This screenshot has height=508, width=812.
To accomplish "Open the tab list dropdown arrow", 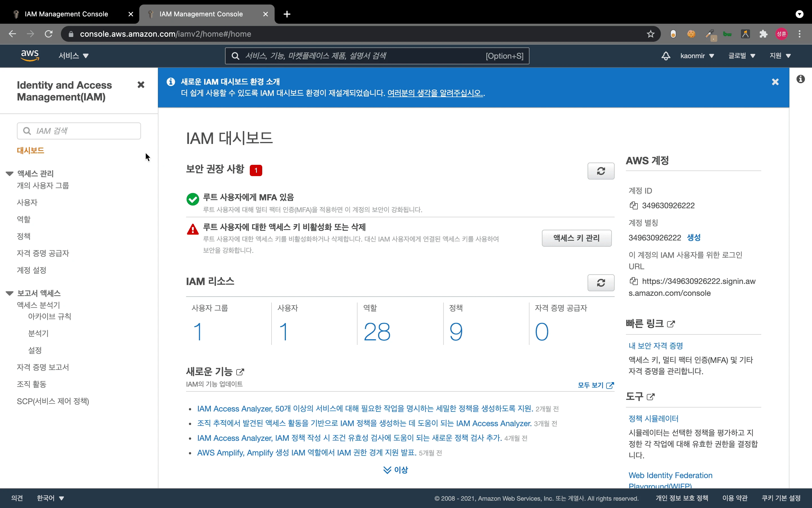I will [800, 14].
